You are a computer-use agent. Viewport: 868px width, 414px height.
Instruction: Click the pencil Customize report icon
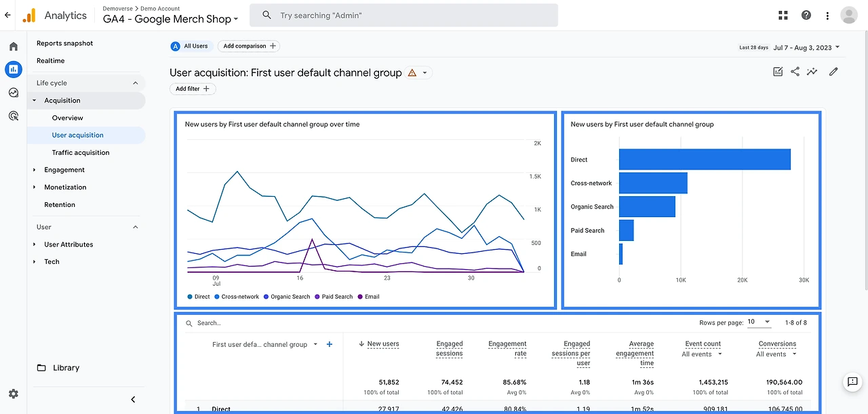(833, 72)
